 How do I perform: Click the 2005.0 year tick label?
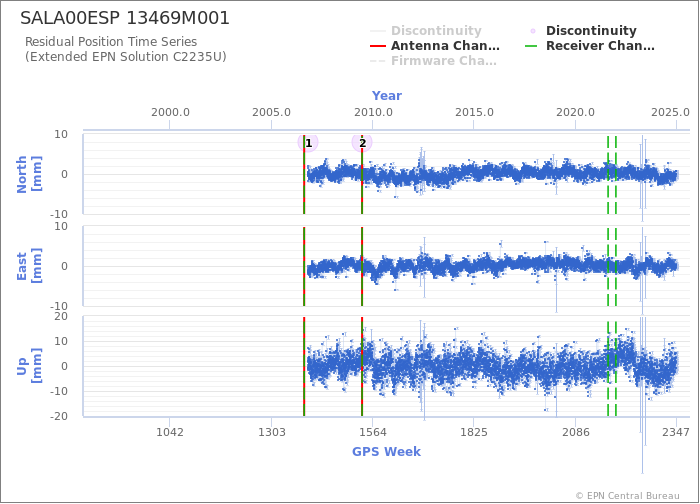(x=271, y=112)
